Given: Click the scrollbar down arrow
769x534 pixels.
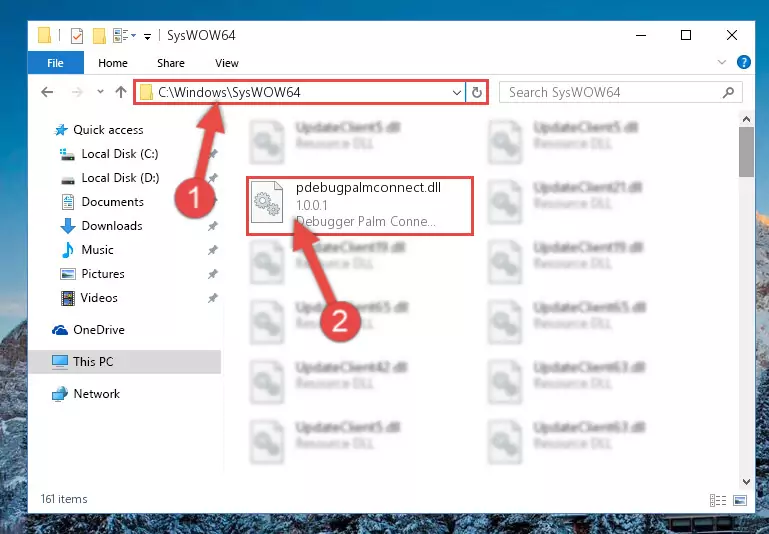Looking at the screenshot, I should (746, 482).
